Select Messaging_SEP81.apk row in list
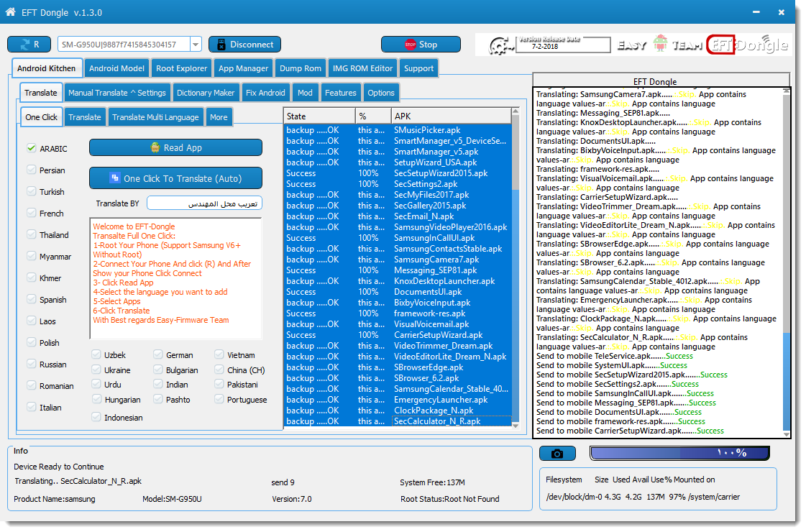The image size is (806, 532). (x=398, y=270)
